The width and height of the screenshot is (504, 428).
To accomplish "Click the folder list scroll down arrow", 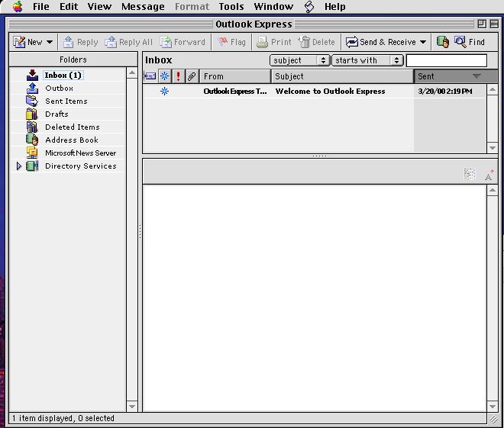I will point(132,406).
